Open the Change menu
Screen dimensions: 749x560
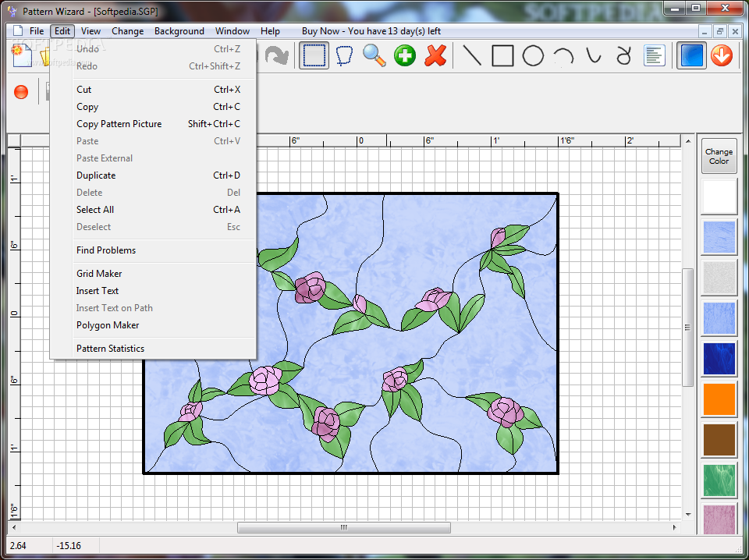click(x=127, y=31)
